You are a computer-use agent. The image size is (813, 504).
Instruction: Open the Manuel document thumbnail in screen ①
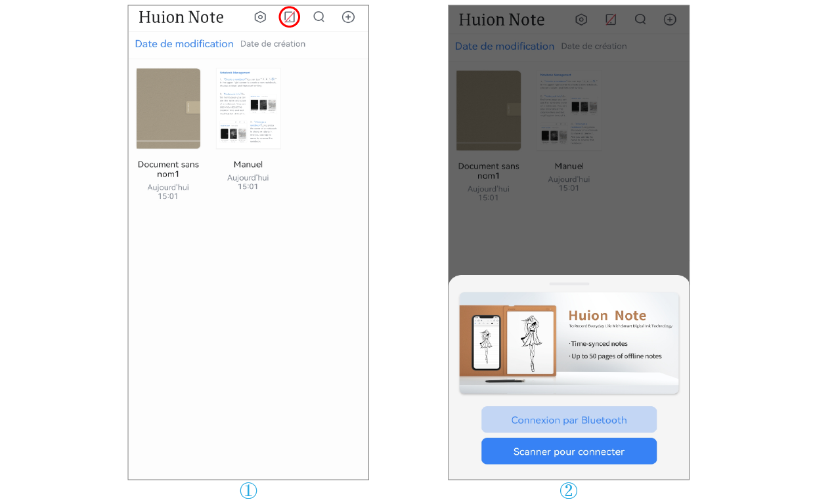click(x=248, y=108)
